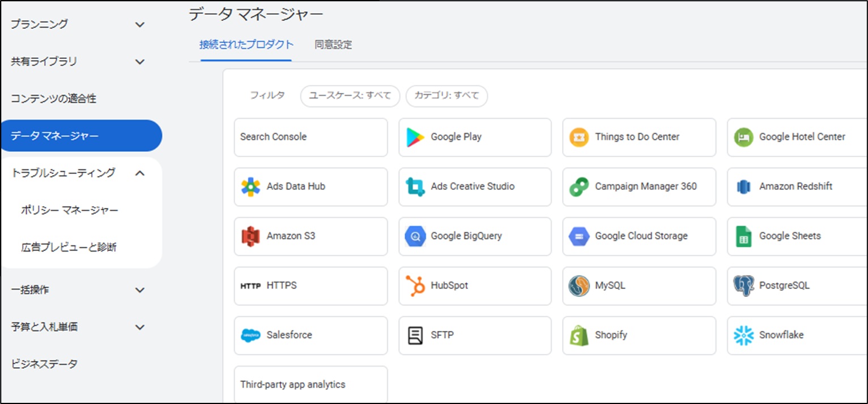The image size is (868, 404).
Task: Click the Search Console product card
Action: point(310,137)
